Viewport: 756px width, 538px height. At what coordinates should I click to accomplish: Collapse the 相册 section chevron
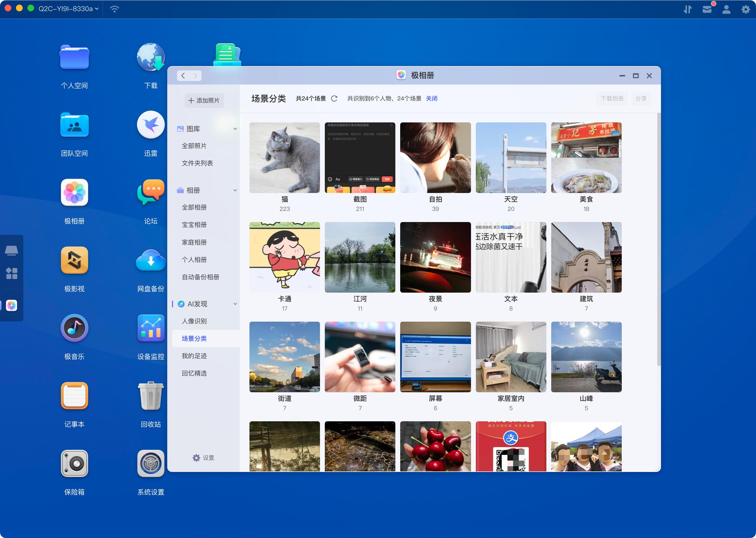tap(235, 190)
